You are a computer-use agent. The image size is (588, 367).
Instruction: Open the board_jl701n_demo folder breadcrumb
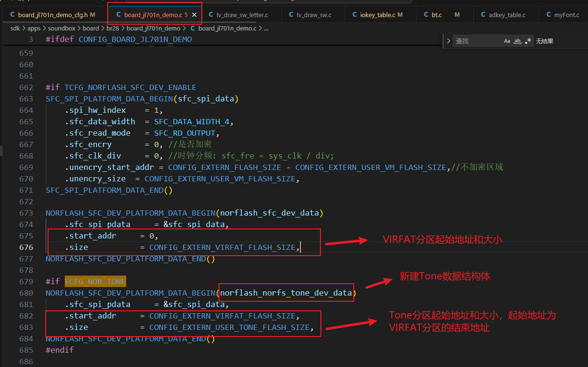click(153, 29)
